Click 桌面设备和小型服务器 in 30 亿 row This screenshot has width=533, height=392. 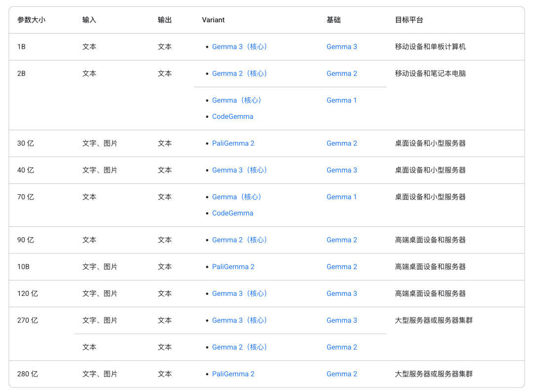coord(430,143)
